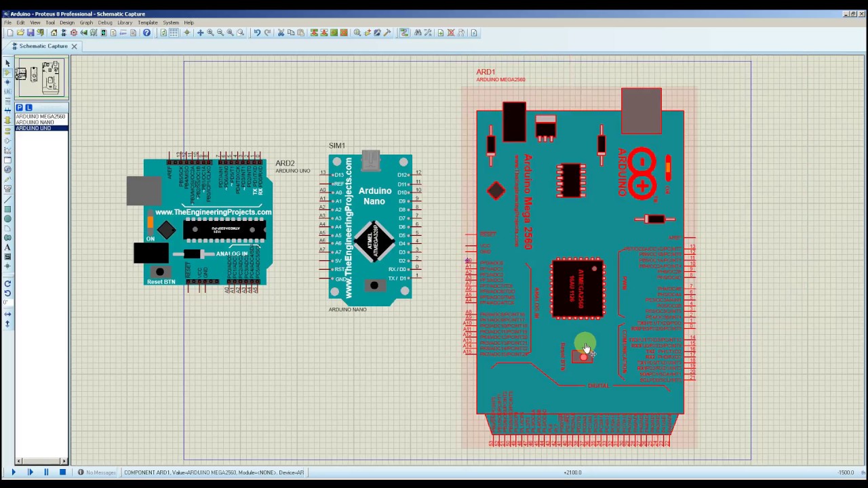Click the P pick devices button
This screenshot has height=488, width=868.
[x=19, y=107]
